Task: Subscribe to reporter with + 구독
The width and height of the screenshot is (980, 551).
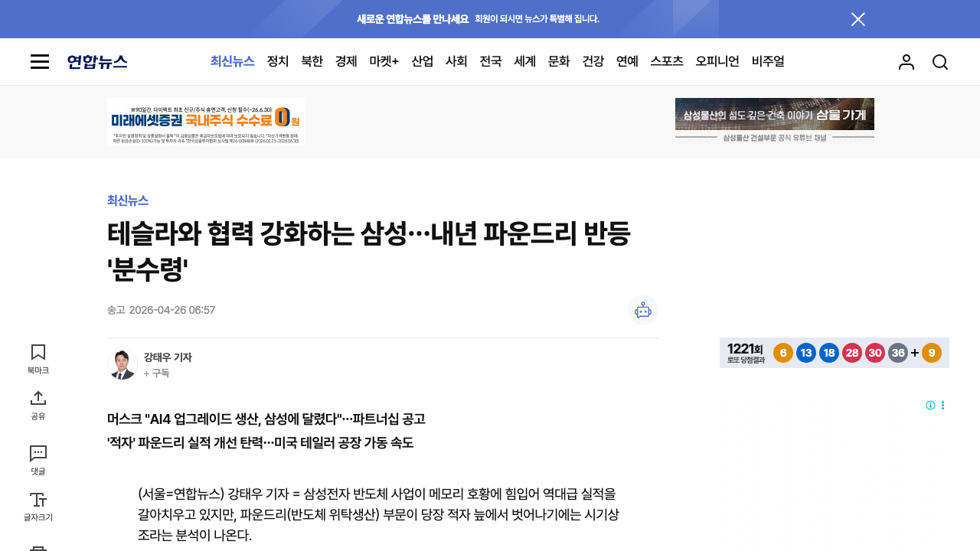Action: pyautogui.click(x=156, y=373)
